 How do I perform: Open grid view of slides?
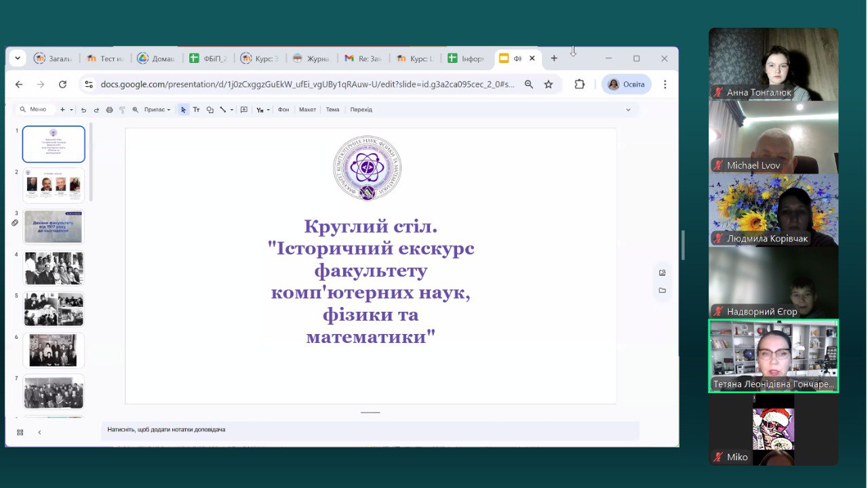pos(20,432)
